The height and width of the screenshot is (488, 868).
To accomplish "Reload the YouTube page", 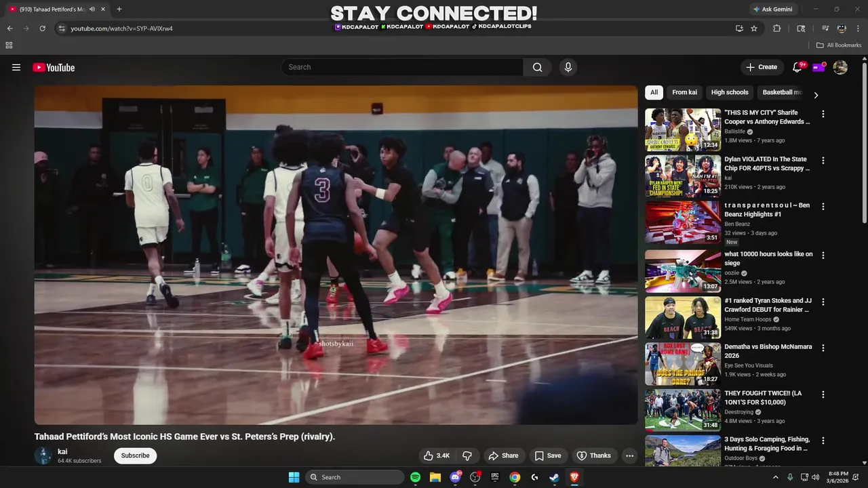I will pos(42,28).
